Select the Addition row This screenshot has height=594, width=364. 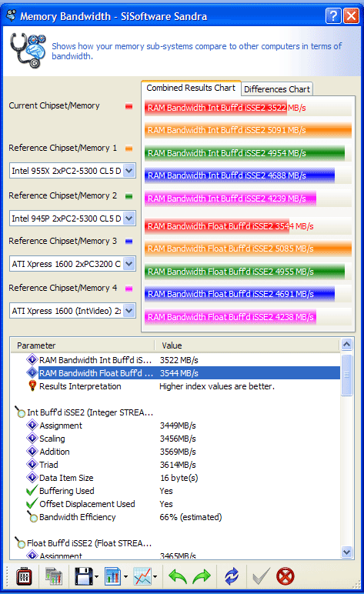click(x=175, y=452)
